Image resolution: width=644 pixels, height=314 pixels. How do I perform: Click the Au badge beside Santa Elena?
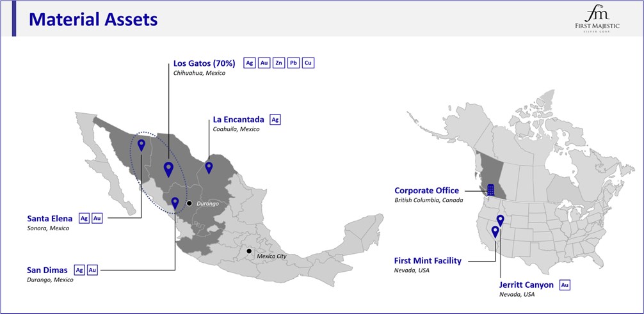pos(97,218)
